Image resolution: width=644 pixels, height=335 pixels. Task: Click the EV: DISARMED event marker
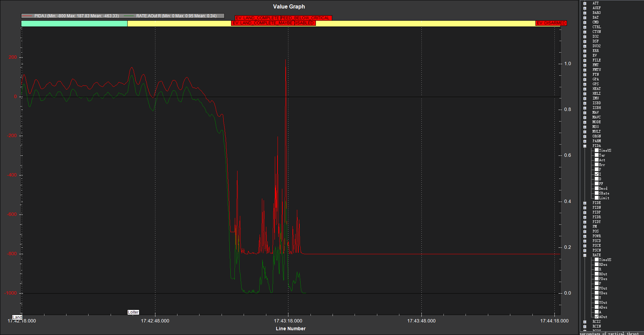[551, 23]
